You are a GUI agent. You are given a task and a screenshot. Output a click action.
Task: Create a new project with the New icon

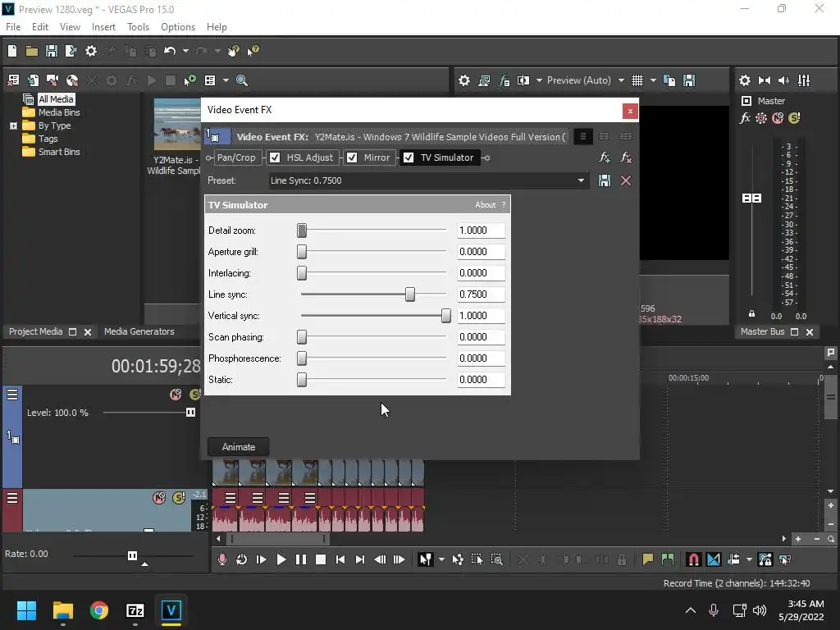pos(12,51)
